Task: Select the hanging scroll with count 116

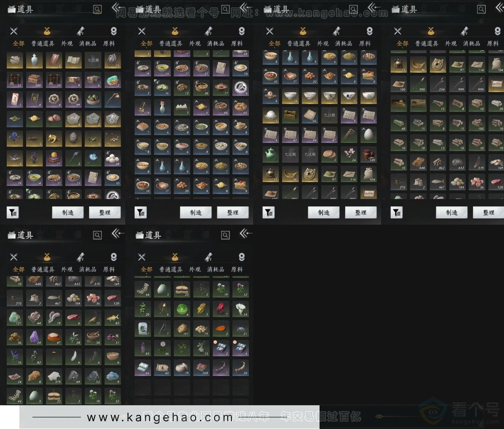Action: click(143, 107)
